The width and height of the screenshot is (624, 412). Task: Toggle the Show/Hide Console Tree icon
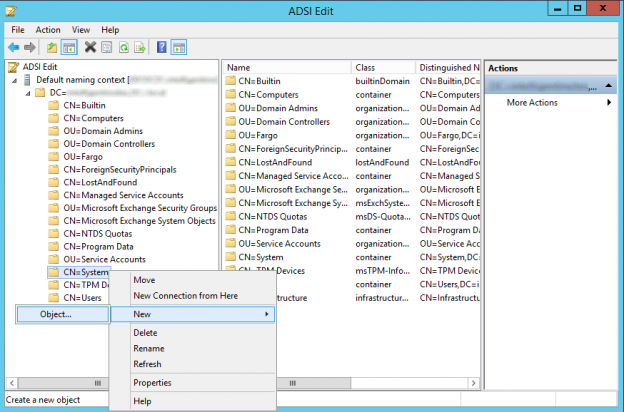coord(69,47)
